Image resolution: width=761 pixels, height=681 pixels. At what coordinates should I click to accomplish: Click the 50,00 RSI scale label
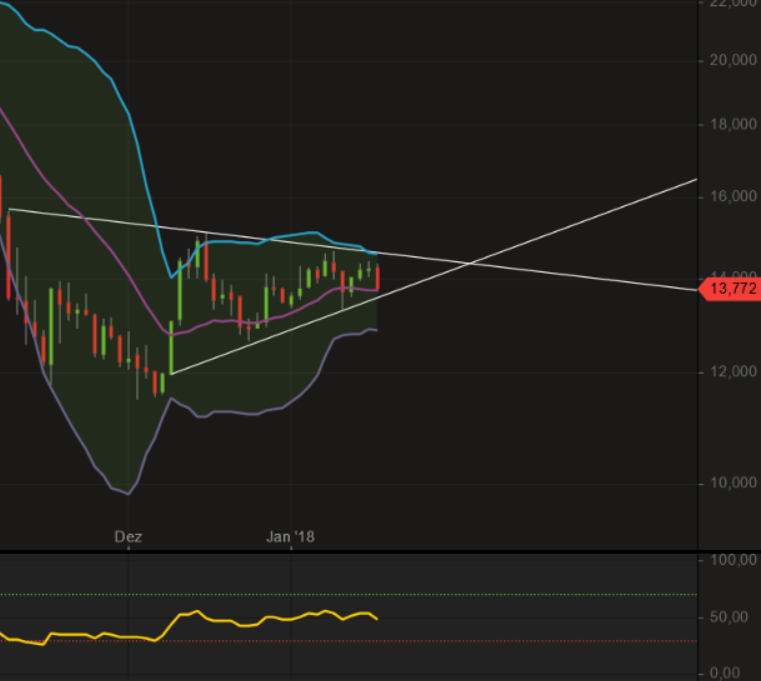click(729, 617)
